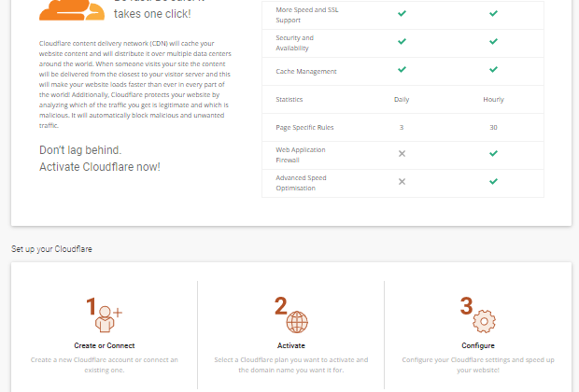Screen dimensions: 579x392
Task: Click Cache Management checkmark in the Hourly-statistics plan column
Action: pyautogui.click(x=493, y=69)
